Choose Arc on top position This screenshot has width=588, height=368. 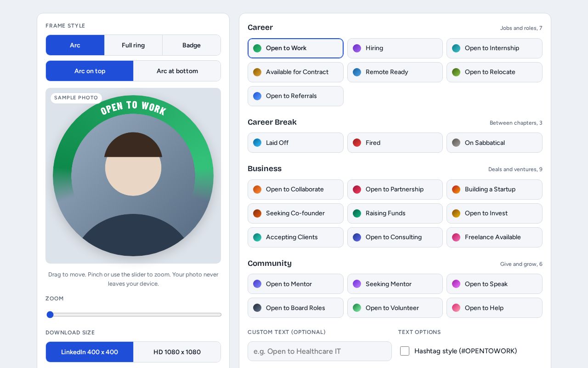[90, 71]
